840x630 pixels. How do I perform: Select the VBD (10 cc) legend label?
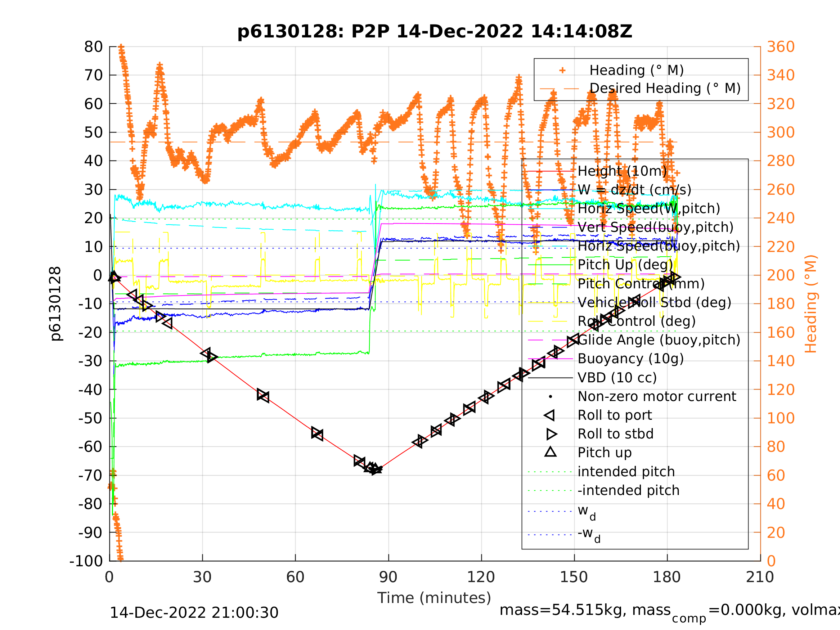pyautogui.click(x=617, y=378)
